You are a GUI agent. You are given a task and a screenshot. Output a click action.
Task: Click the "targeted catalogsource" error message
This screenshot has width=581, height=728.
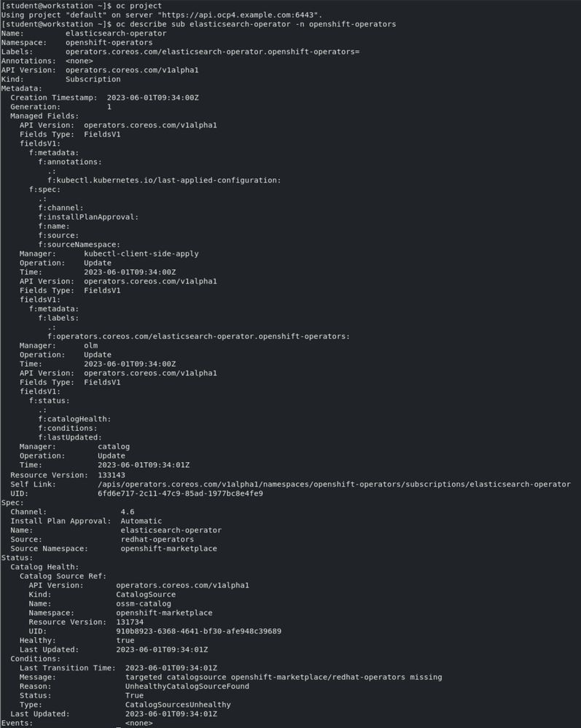pyautogui.click(x=283, y=677)
